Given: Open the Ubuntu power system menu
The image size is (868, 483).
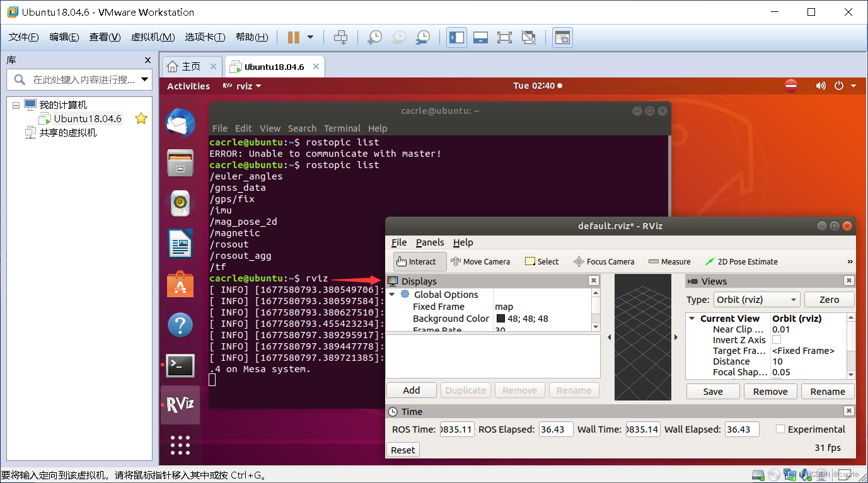Looking at the screenshot, I should coord(845,86).
